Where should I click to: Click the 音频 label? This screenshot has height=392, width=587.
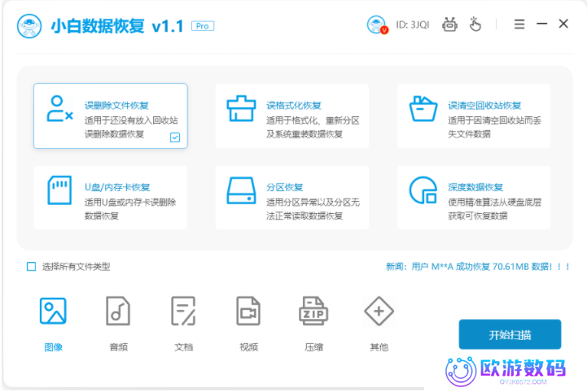pos(118,347)
